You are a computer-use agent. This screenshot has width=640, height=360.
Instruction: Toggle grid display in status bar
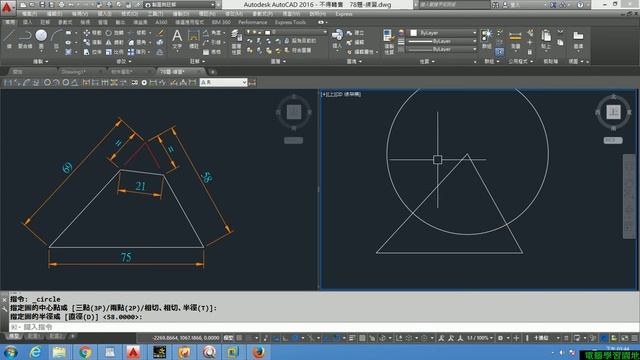(239, 338)
